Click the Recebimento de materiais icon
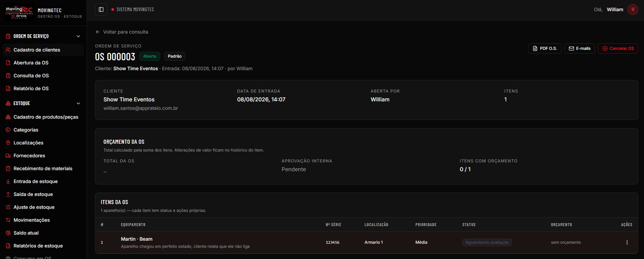 click(8, 168)
